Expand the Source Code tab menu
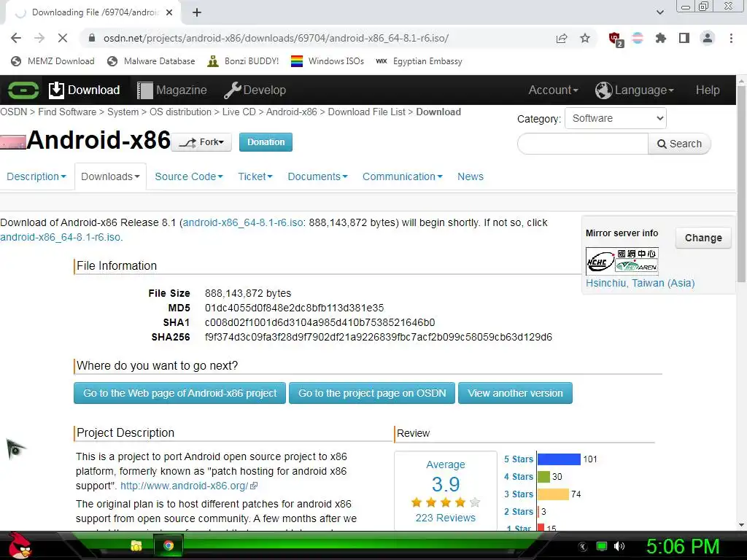Viewport: 747px width, 560px height. (189, 176)
